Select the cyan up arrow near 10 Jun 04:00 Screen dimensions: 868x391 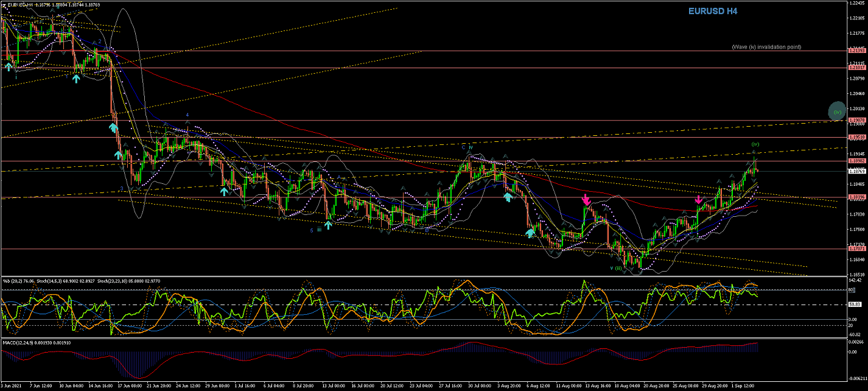[77, 78]
